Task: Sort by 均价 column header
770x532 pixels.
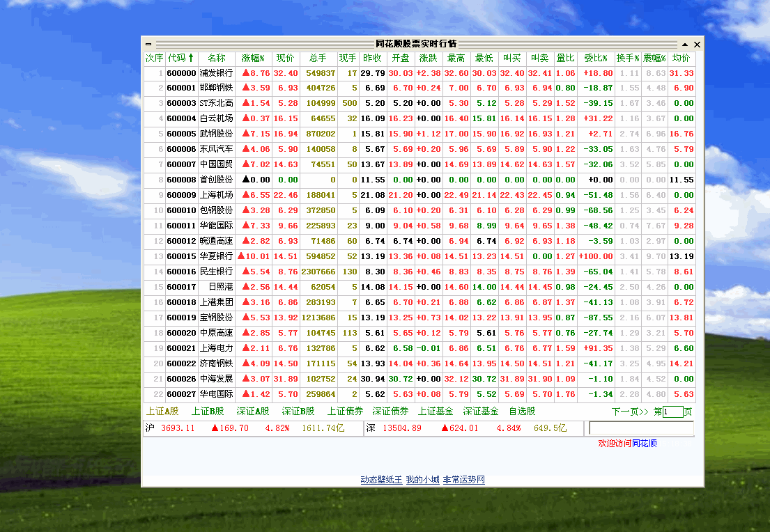Action: tap(682, 58)
